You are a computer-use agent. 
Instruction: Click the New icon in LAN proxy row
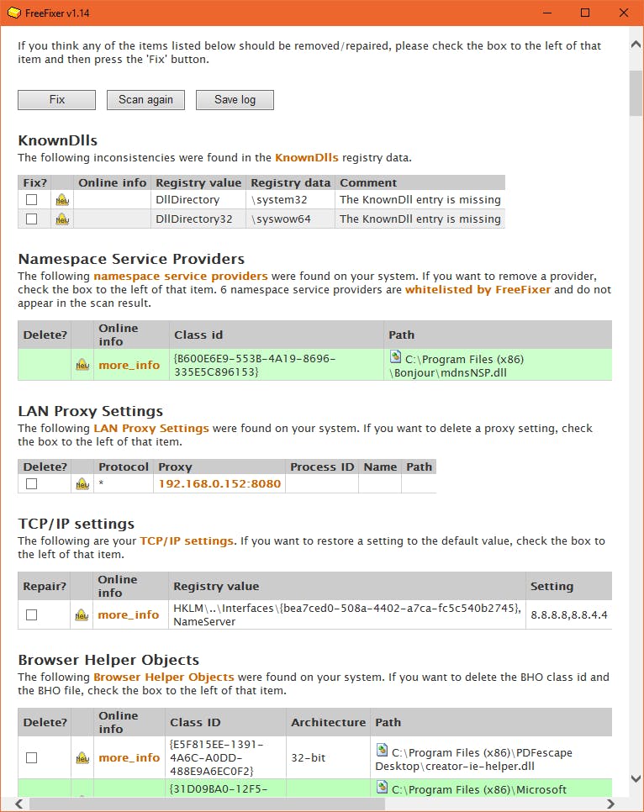point(82,484)
